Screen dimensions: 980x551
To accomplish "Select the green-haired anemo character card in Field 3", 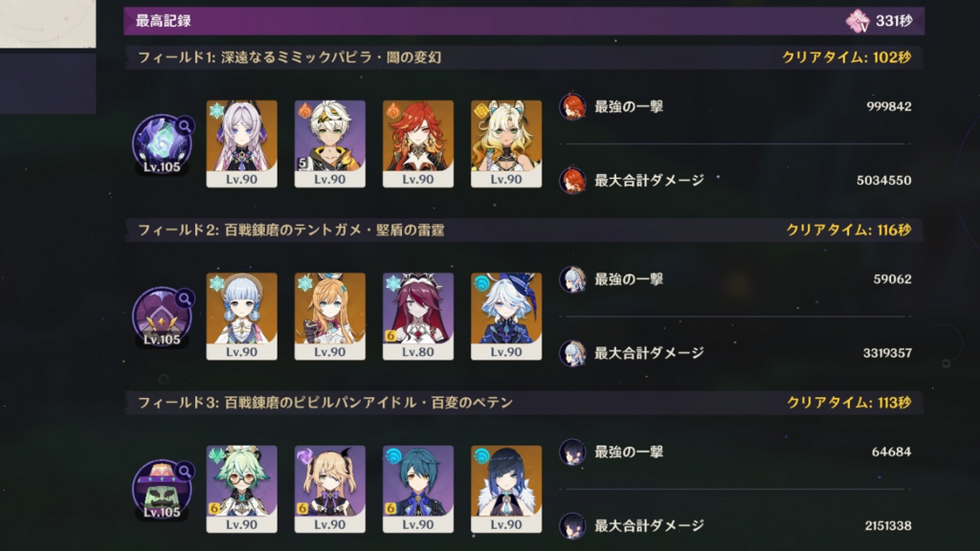I will pos(242,489).
